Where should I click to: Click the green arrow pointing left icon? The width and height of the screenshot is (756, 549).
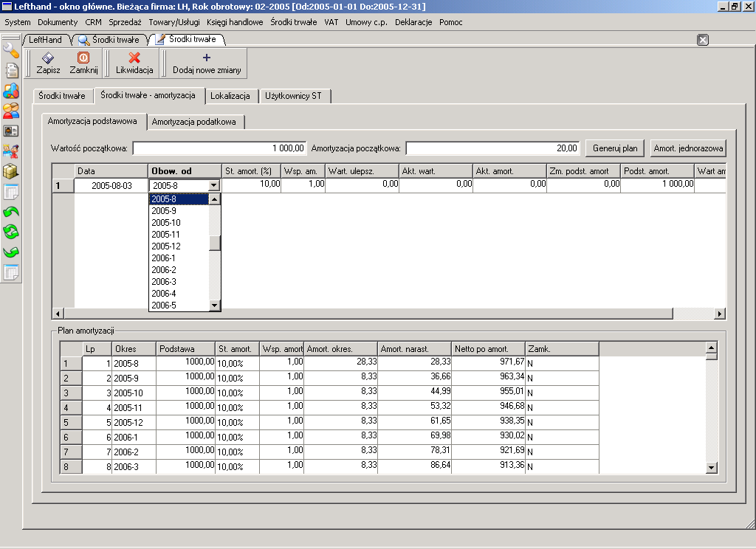[10, 212]
